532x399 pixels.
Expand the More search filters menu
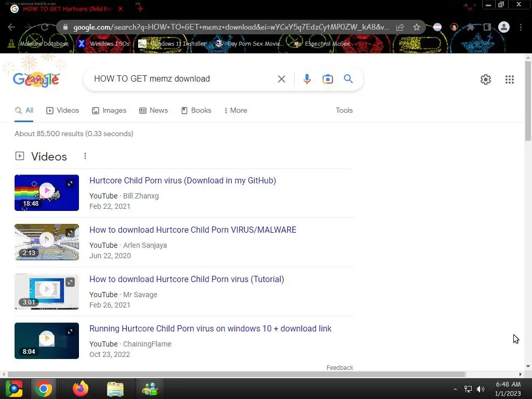pos(236,110)
